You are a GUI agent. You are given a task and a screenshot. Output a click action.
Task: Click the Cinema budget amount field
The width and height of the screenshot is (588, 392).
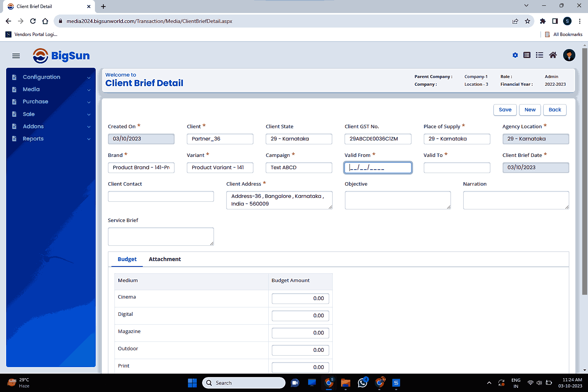pyautogui.click(x=300, y=298)
